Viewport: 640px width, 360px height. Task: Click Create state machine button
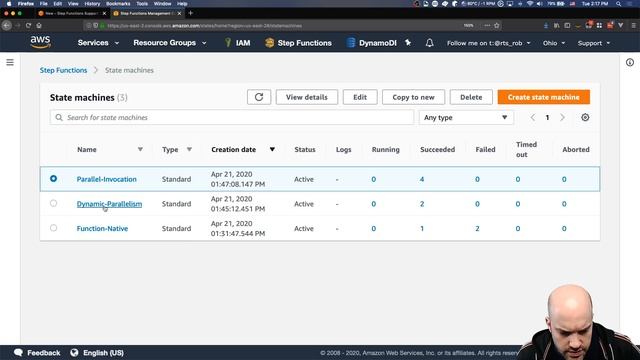pyautogui.click(x=544, y=97)
